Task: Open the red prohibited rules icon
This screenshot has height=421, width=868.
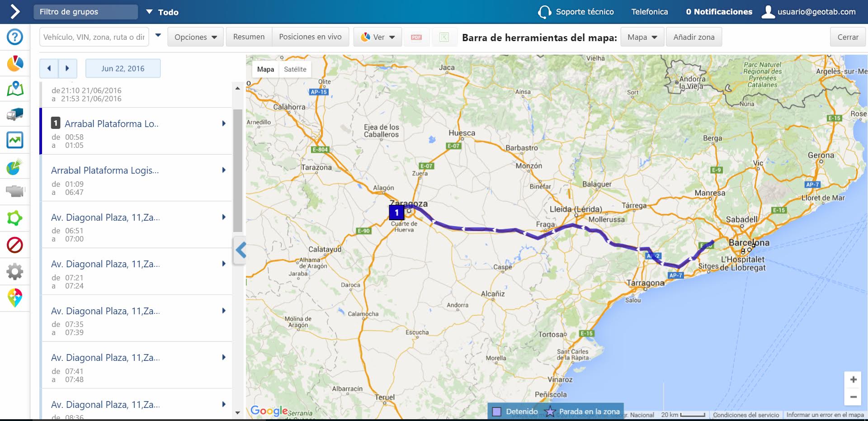Action: point(15,245)
